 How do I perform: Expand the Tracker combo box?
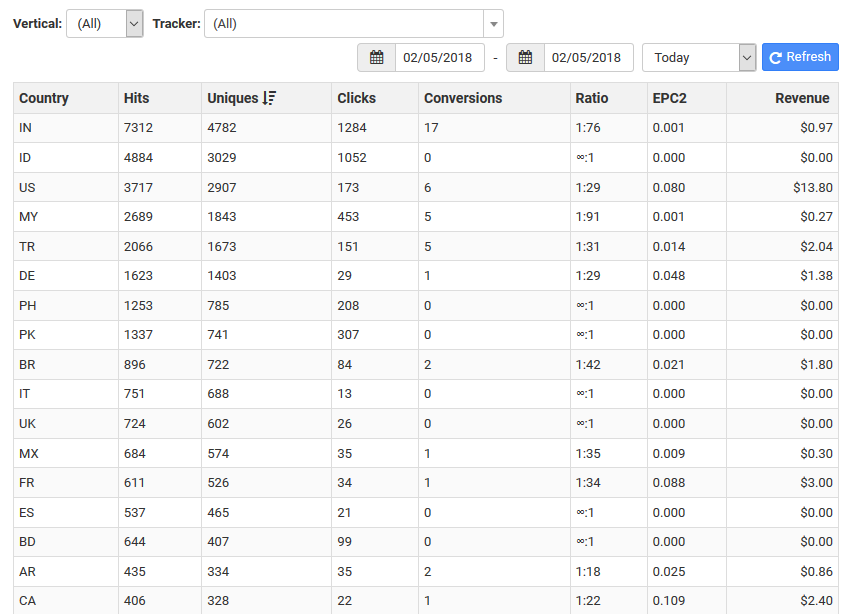click(493, 24)
